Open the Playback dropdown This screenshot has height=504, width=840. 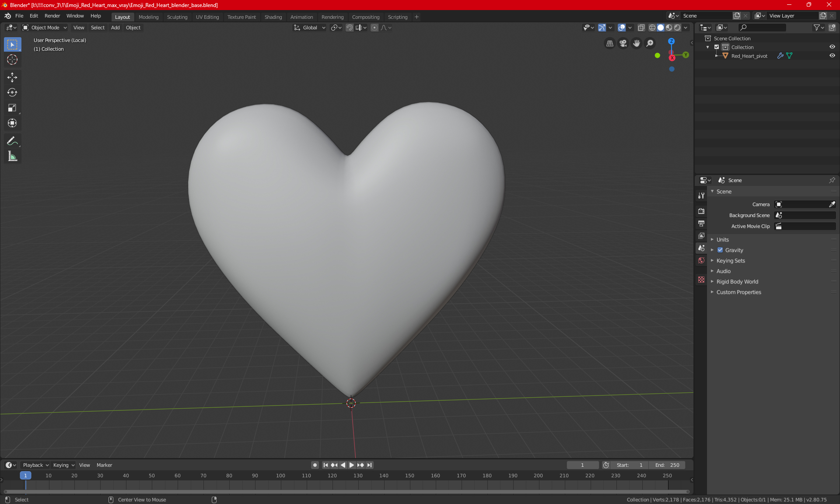click(36, 465)
